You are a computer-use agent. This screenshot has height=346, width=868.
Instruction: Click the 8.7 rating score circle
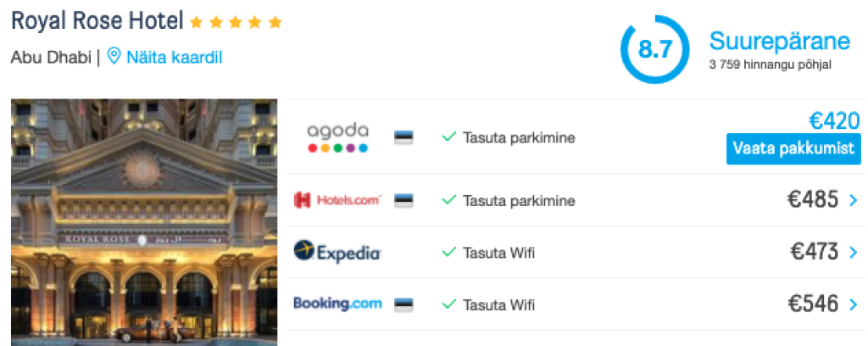tap(654, 49)
